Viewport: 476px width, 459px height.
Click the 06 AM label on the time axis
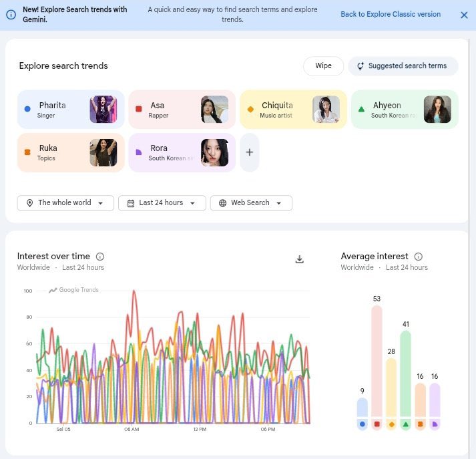click(x=132, y=429)
